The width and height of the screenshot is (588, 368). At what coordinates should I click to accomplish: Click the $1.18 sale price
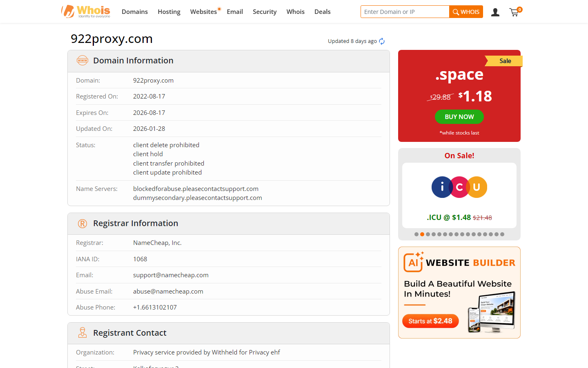[475, 96]
